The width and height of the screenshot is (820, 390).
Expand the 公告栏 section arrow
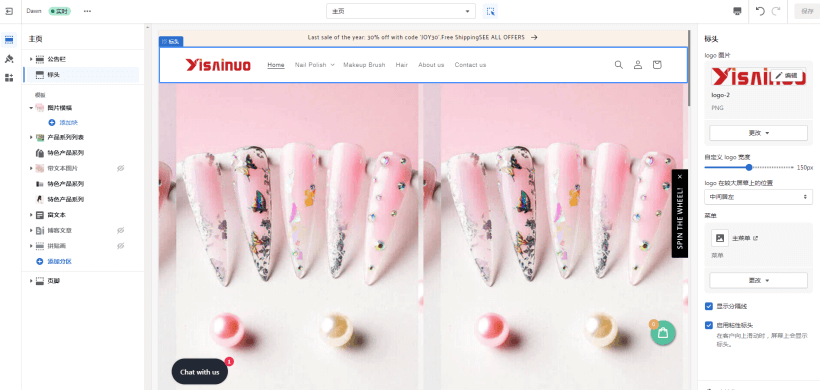click(31, 59)
